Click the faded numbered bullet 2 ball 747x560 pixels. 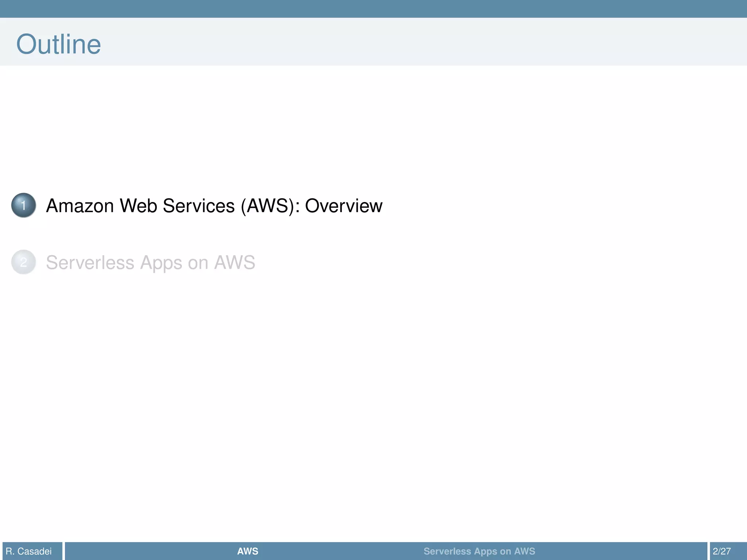coord(24,262)
